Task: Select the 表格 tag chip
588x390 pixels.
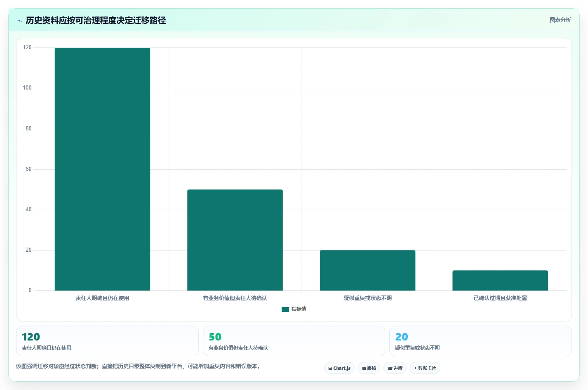Action: coord(369,368)
